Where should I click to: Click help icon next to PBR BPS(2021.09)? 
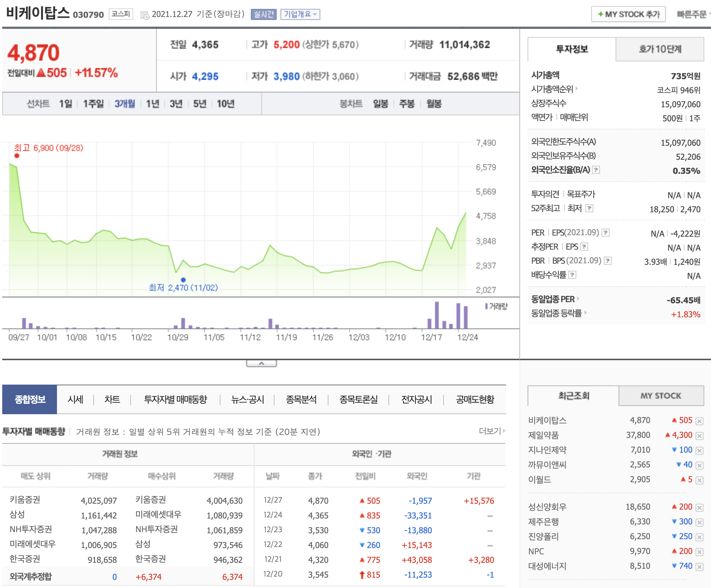pos(607,261)
